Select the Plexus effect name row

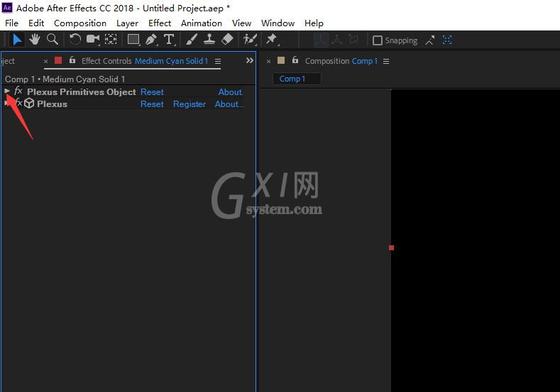tap(52, 104)
